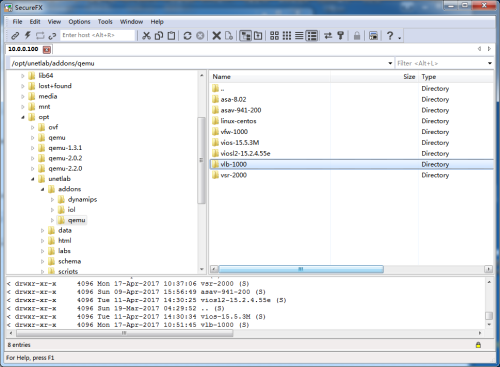The width and height of the screenshot is (500, 367).
Task: Collapse the opt tree node
Action: pos(23,117)
